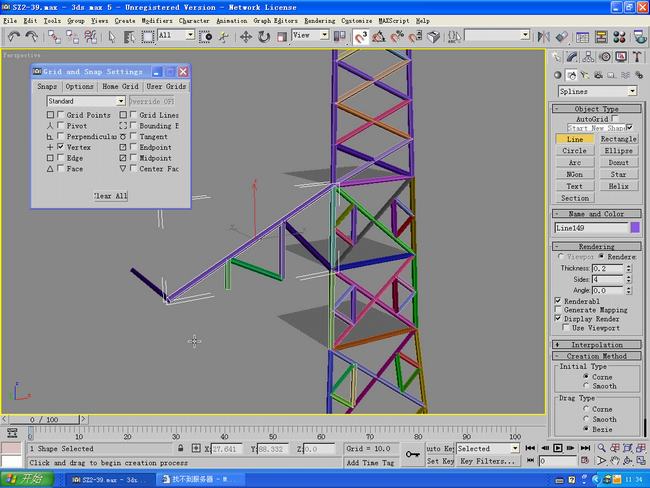Toggle the Angle Snap icon
This screenshot has width=650, height=488.
click(x=378, y=37)
